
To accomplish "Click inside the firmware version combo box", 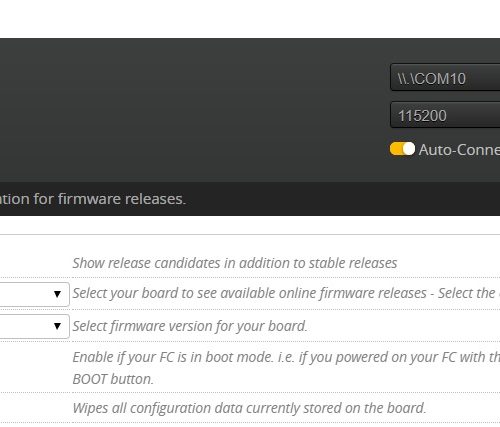I will pyautogui.click(x=35, y=326).
